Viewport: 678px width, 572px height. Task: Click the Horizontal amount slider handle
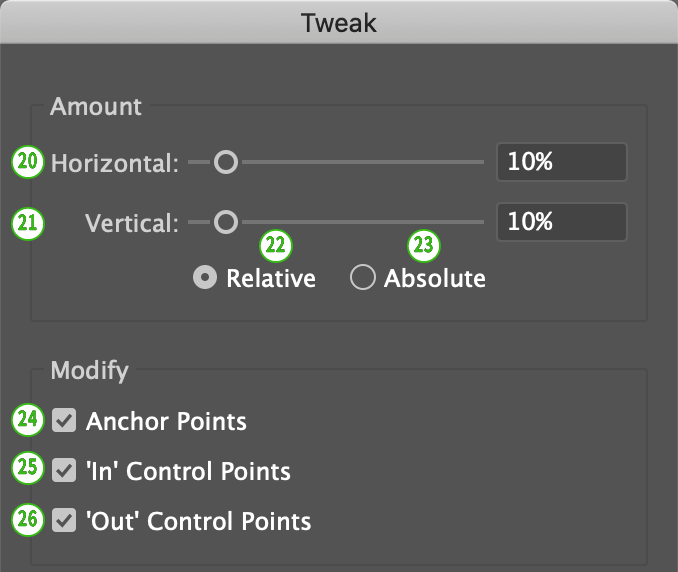coord(226,162)
